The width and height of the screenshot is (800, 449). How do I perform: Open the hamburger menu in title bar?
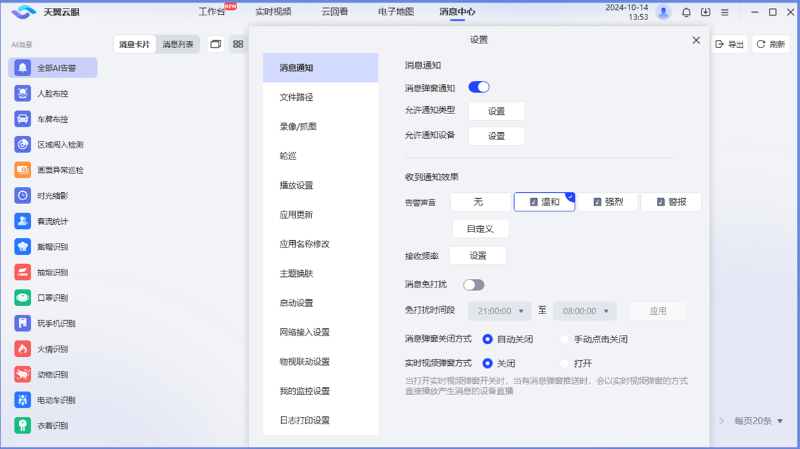coord(724,13)
